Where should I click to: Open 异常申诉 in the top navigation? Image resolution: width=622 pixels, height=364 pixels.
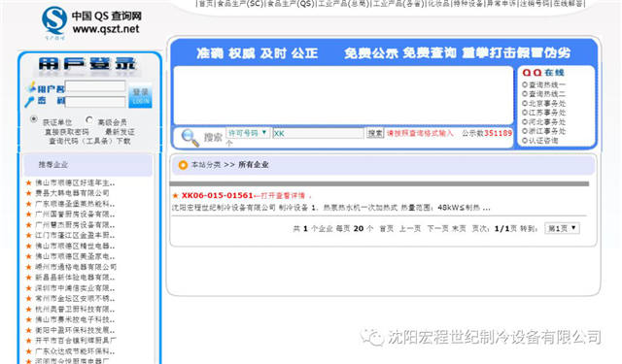pyautogui.click(x=501, y=3)
